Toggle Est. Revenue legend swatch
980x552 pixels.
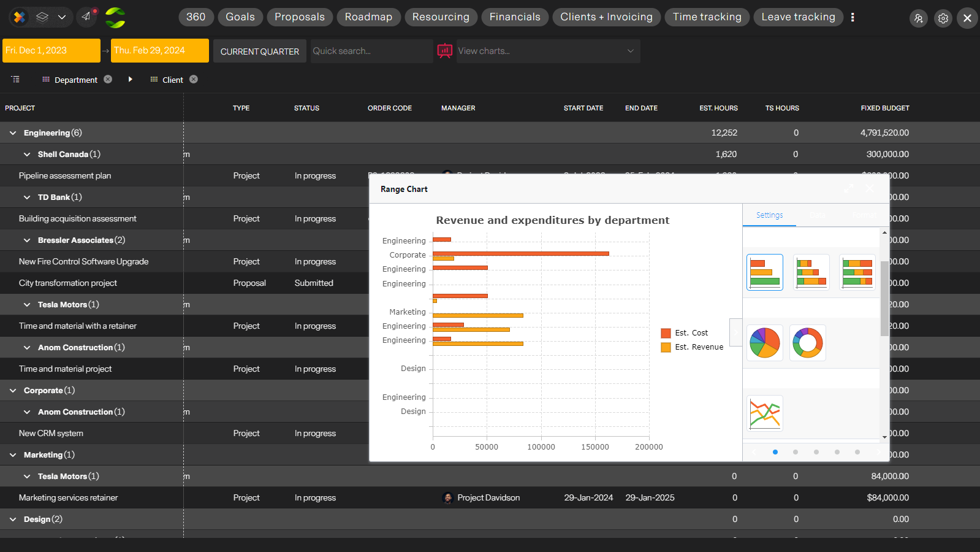(x=666, y=347)
